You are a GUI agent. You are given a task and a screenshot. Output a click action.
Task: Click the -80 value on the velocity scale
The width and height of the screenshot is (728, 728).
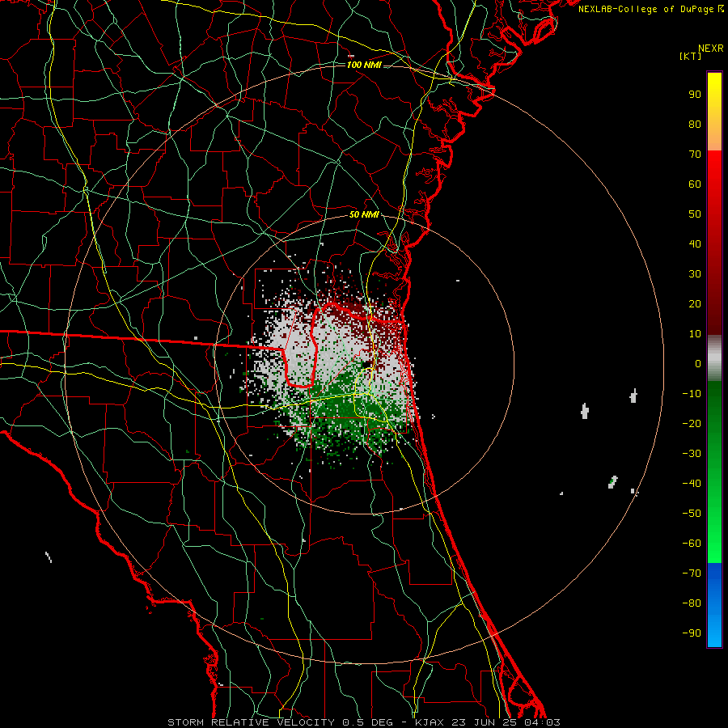692,603
